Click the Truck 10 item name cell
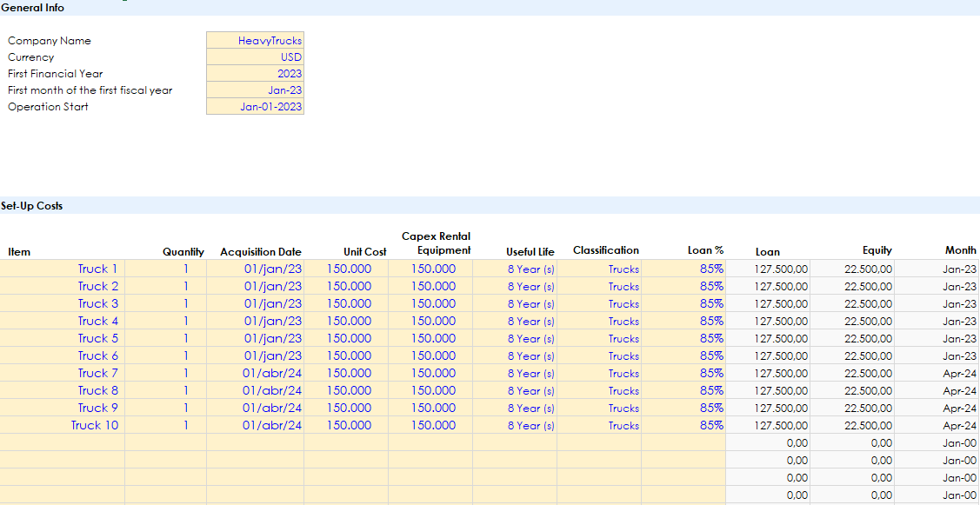 click(x=63, y=425)
